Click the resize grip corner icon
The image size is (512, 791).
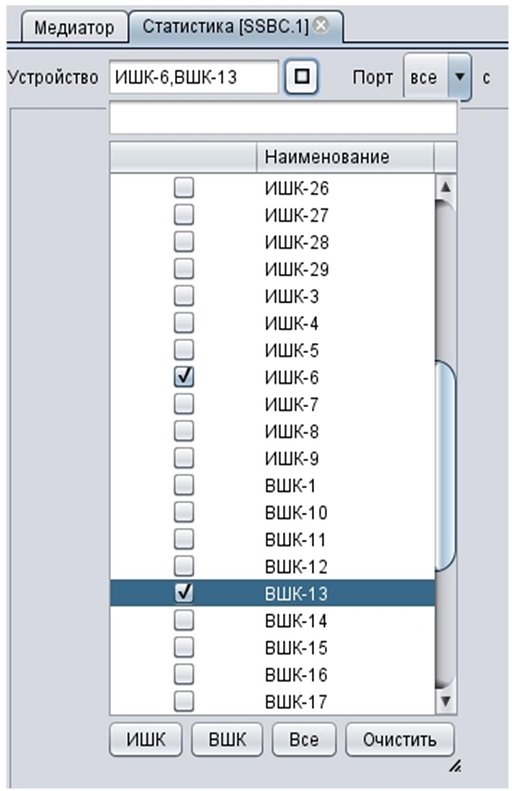pos(454,766)
